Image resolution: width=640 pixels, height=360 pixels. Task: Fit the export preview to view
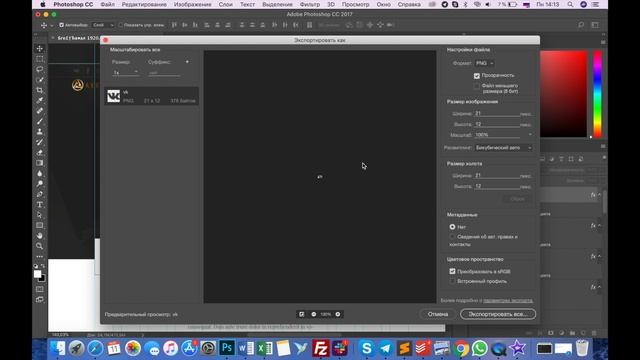click(x=302, y=314)
